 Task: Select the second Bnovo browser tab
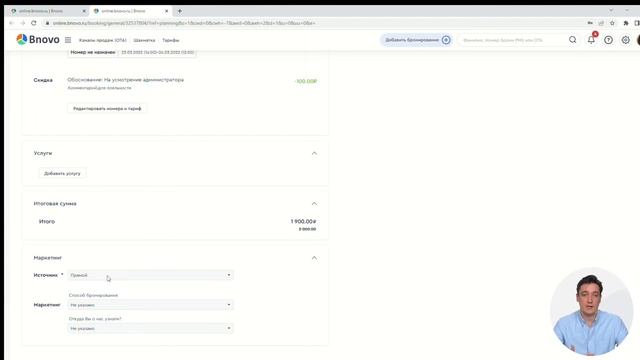tap(130, 11)
